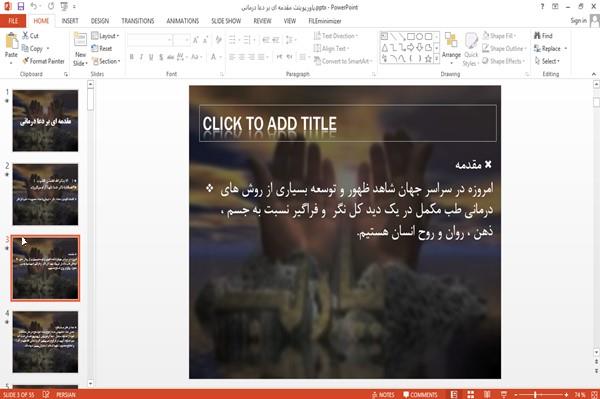Click the zoom slider handle
The image size is (600, 399).
535,394
